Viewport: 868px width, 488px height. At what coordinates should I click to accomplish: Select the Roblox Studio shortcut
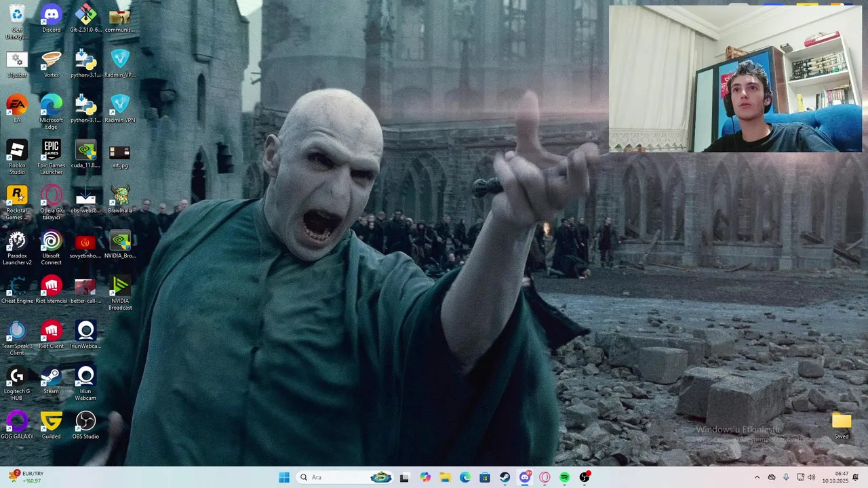point(17,158)
